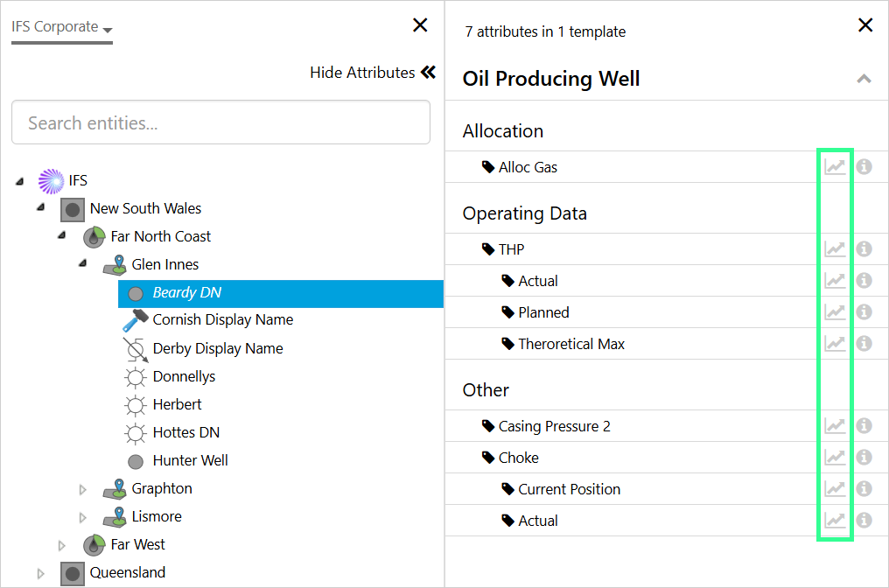889x588 pixels.
Task: Click the Search entities input field
Action: tap(220, 122)
